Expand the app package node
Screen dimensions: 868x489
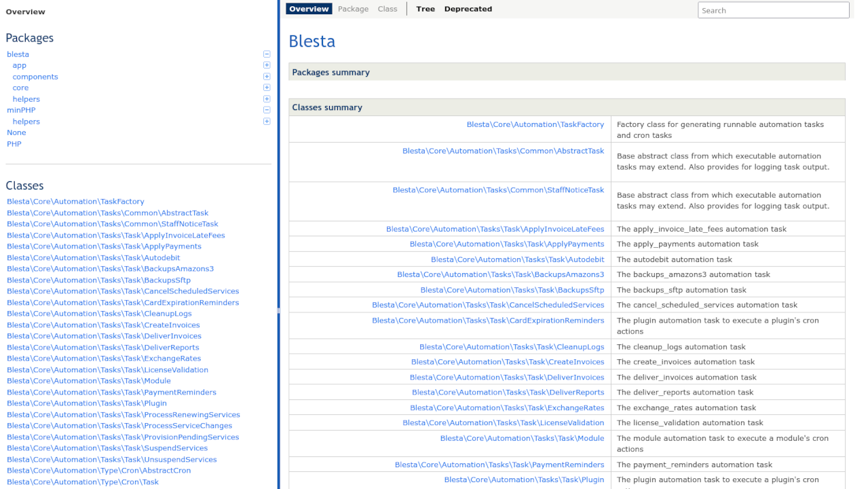click(x=267, y=65)
